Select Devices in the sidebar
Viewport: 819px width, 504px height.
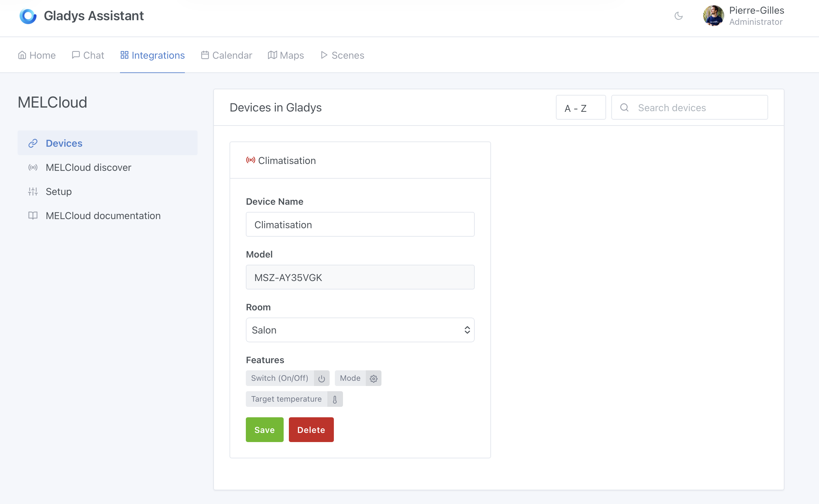(64, 143)
